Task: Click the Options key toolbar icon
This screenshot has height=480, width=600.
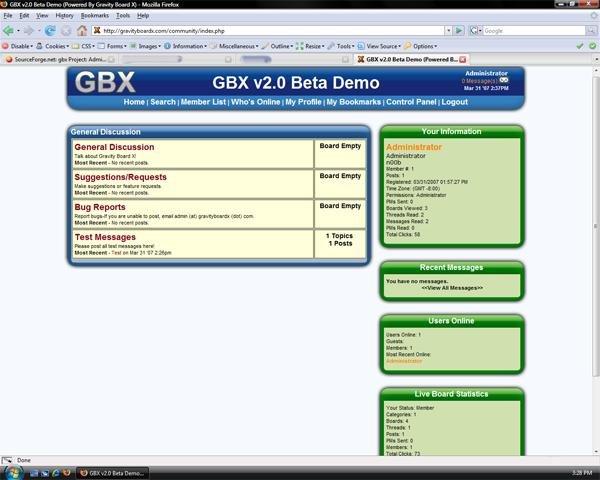Action: click(408, 46)
